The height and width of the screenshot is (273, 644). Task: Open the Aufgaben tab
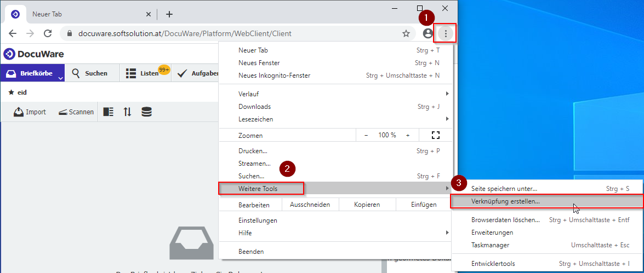point(198,73)
